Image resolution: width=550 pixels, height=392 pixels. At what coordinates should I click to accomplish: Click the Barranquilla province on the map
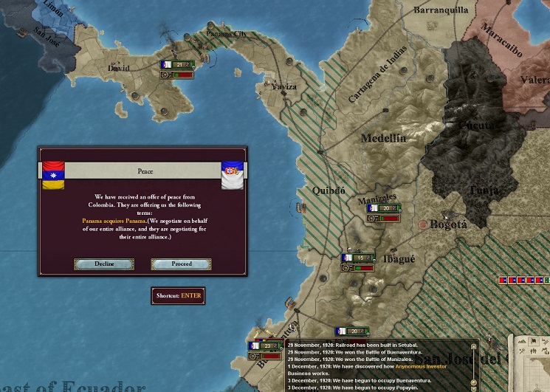point(441,10)
